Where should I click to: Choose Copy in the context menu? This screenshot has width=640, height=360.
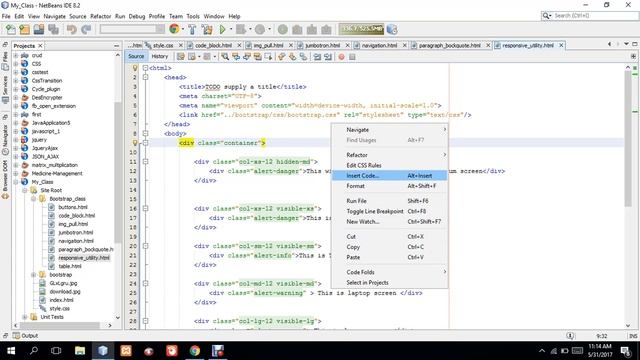click(389, 247)
